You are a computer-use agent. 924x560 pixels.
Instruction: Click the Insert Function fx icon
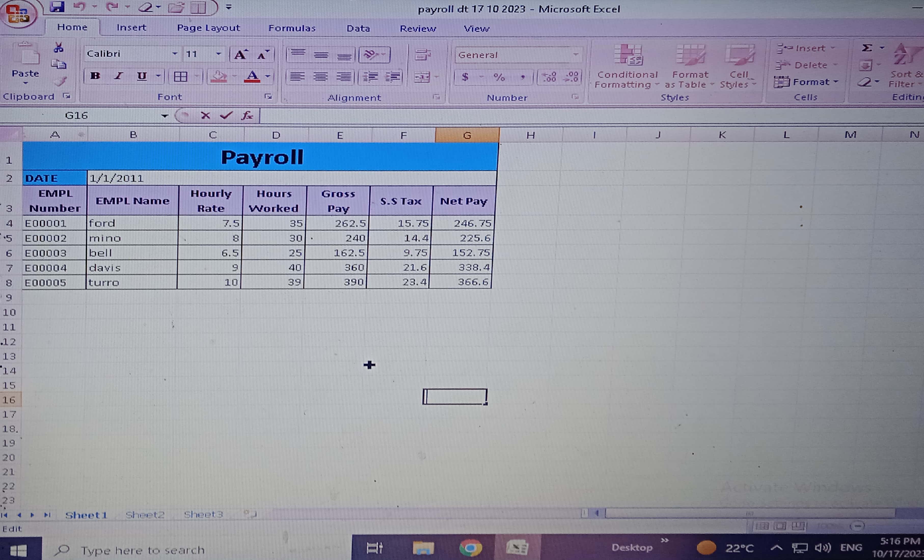coord(247,116)
